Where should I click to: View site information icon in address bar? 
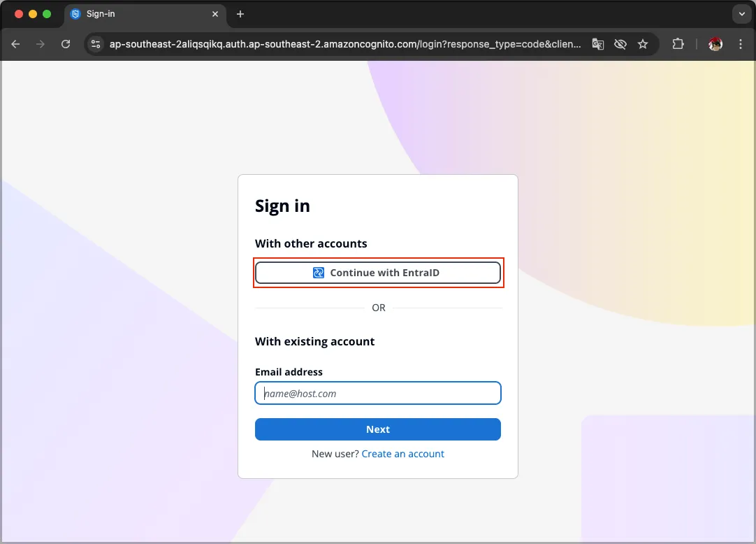coord(96,44)
